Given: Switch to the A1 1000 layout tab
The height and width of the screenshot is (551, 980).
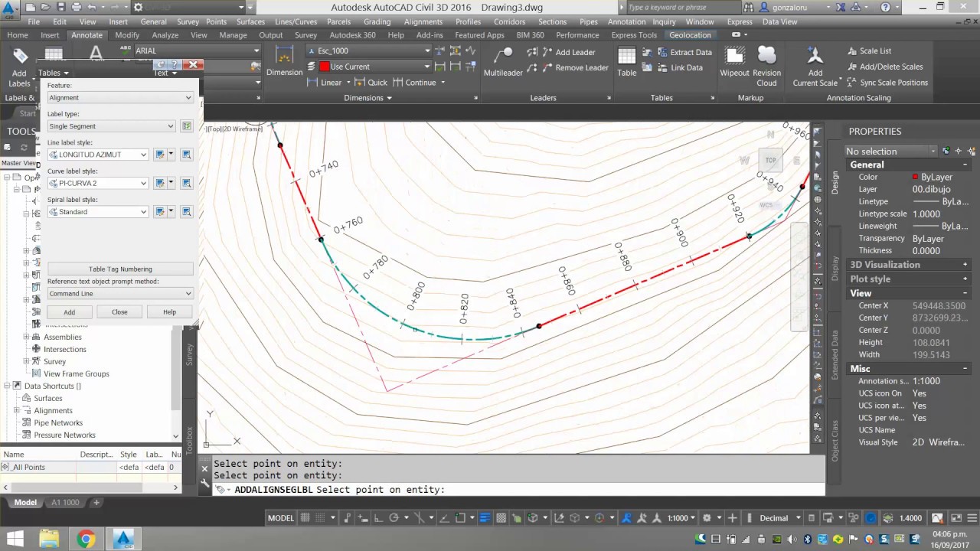Looking at the screenshot, I should click(x=65, y=503).
